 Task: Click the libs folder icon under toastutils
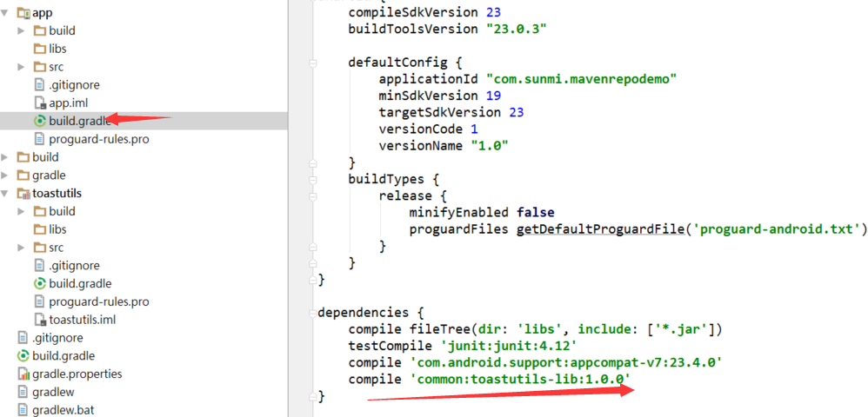pyautogui.click(x=40, y=229)
